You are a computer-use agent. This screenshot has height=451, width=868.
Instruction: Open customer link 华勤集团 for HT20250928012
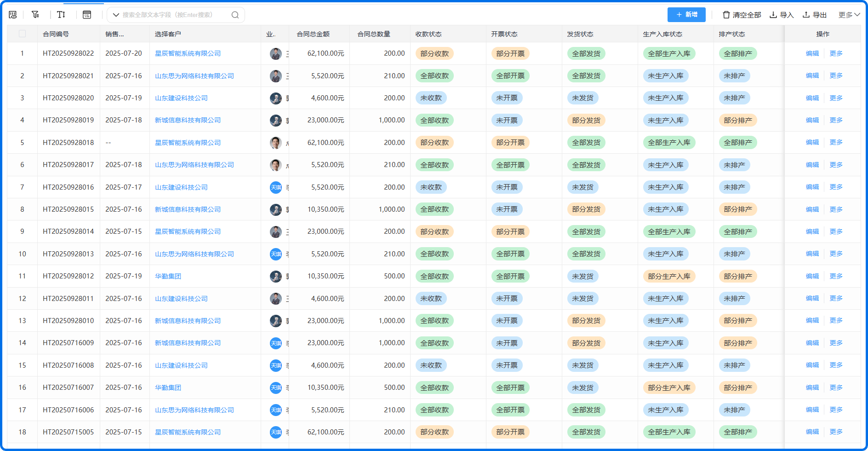point(168,276)
